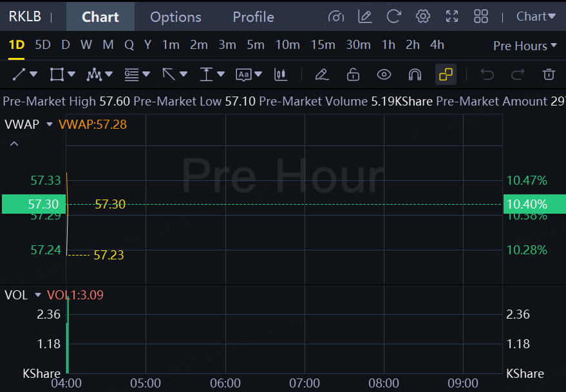
Task: Open the multi-chart grid layout
Action: click(481, 17)
